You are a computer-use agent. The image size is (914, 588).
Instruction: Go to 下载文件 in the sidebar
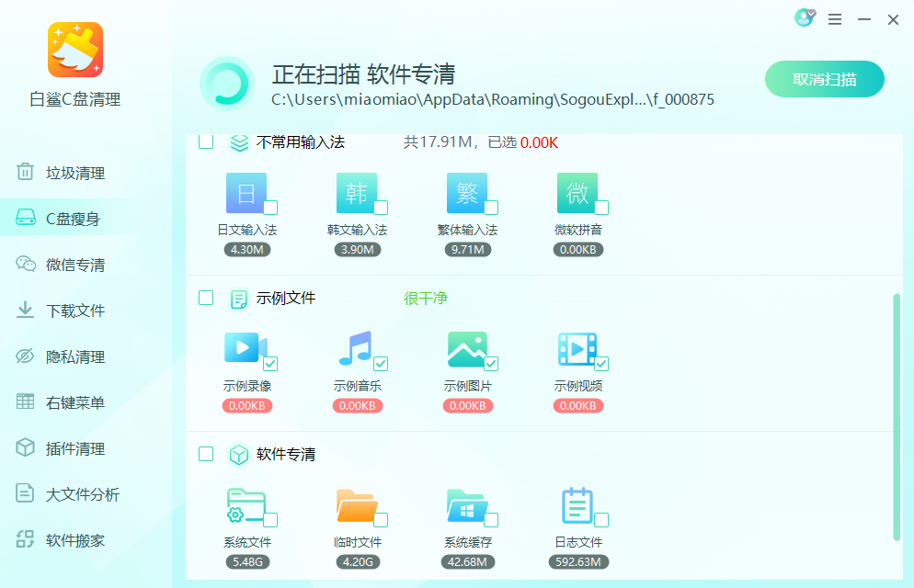[62, 311]
